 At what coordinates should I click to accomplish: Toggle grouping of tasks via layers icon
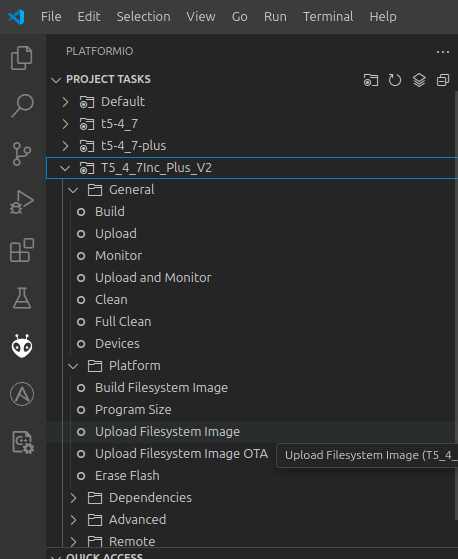tap(419, 80)
